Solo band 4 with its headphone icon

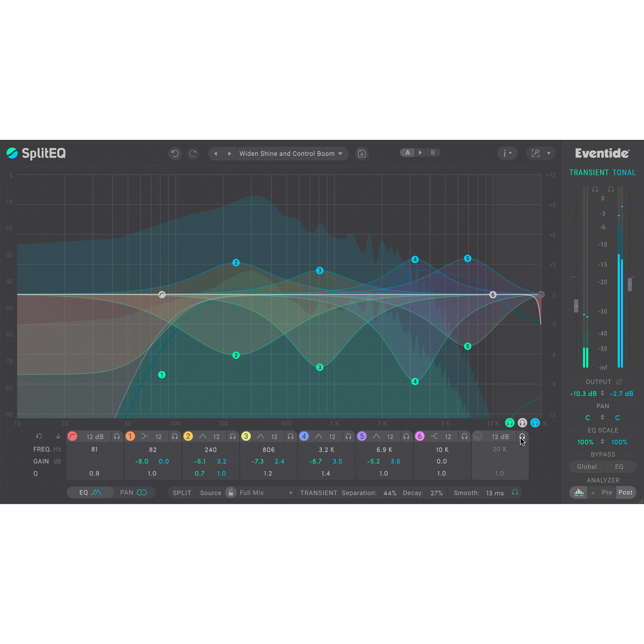tap(349, 436)
